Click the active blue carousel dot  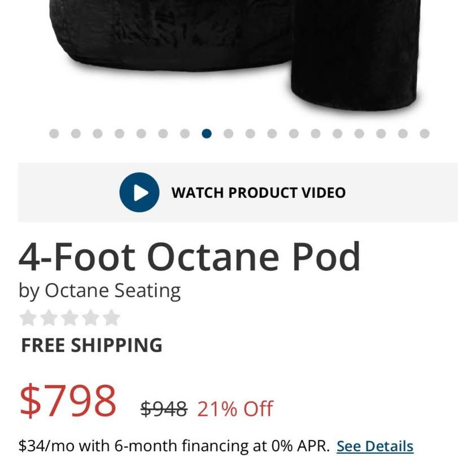coord(207,134)
